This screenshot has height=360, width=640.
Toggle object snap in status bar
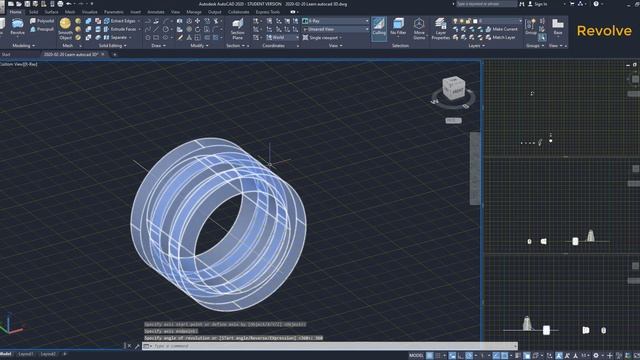point(504,356)
